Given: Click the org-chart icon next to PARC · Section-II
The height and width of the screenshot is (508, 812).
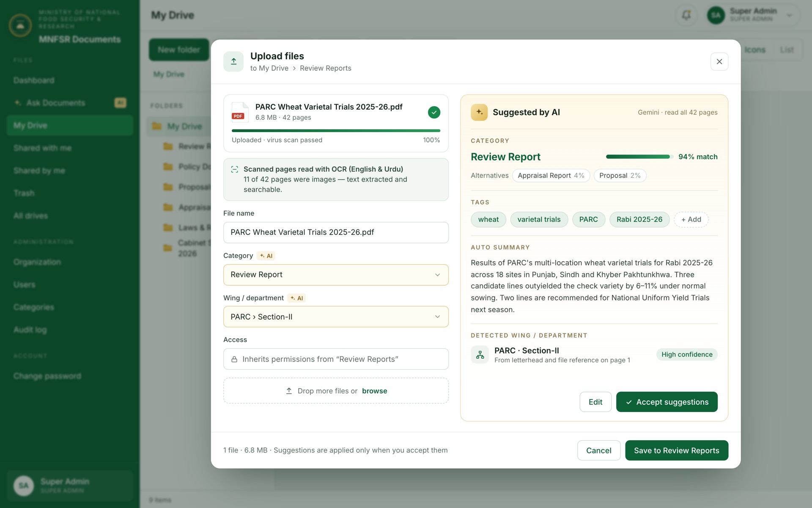Looking at the screenshot, I should (x=480, y=355).
